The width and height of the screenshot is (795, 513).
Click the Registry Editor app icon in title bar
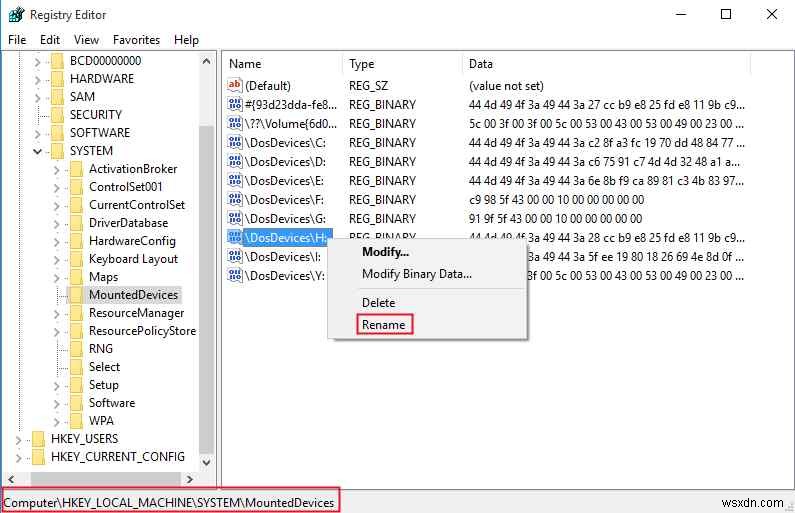pos(16,15)
